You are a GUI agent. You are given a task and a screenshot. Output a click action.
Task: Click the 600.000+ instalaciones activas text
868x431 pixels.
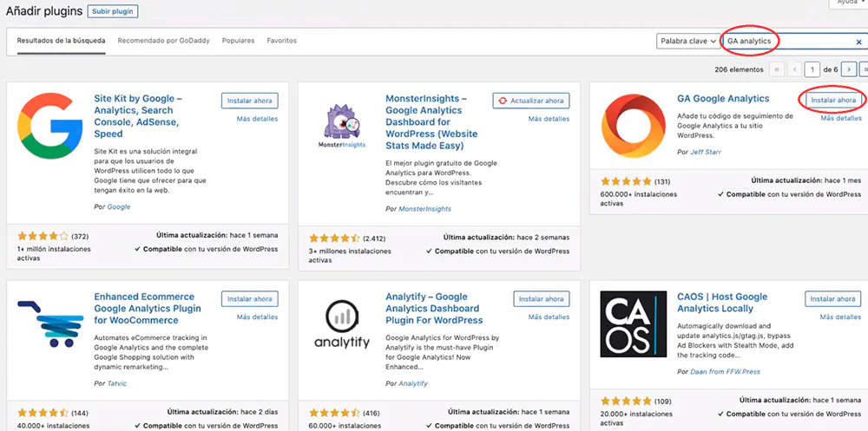[639, 199]
